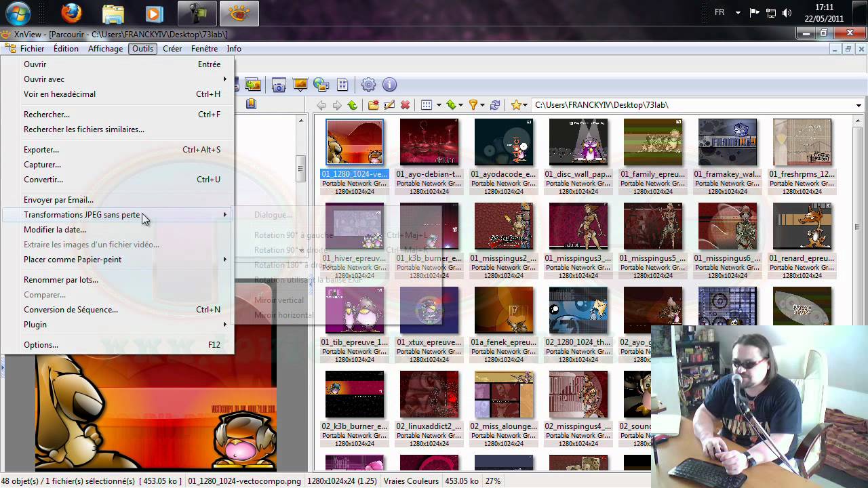Viewport: 868px width, 488px height.
Task: Click the contact sheet toolbar icon
Action: [342, 85]
